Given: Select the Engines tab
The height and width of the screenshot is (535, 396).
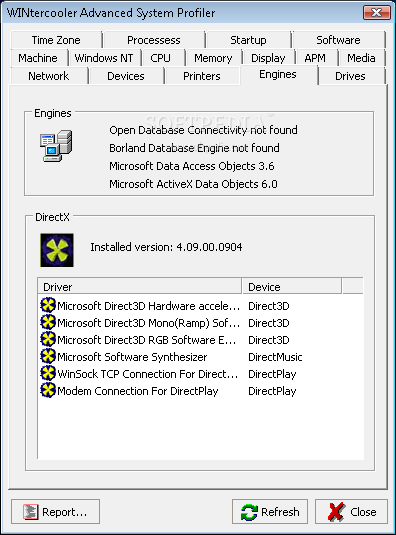Looking at the screenshot, I should point(278,75).
